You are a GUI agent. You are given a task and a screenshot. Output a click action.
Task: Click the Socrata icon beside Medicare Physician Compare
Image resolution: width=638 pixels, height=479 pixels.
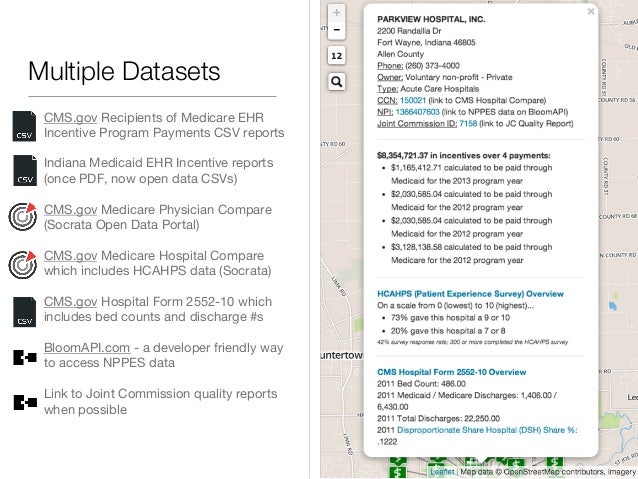click(x=23, y=217)
